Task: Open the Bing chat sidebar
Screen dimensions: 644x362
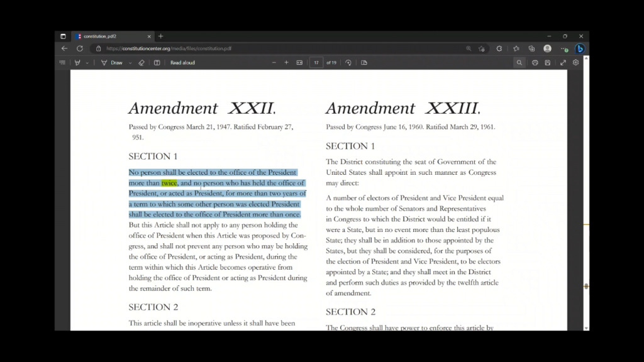Action: pos(580,48)
